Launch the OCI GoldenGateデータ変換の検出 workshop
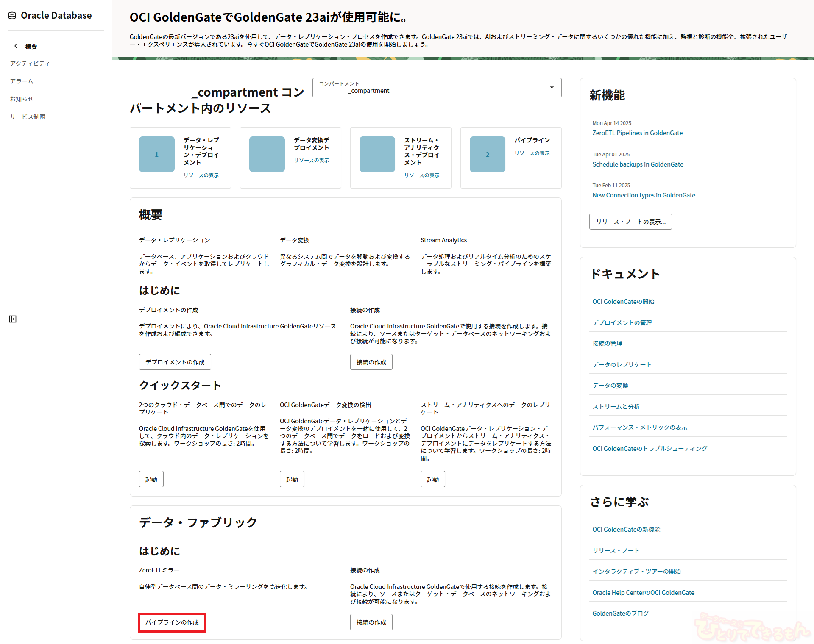Image resolution: width=814 pixels, height=644 pixels. coord(292,479)
